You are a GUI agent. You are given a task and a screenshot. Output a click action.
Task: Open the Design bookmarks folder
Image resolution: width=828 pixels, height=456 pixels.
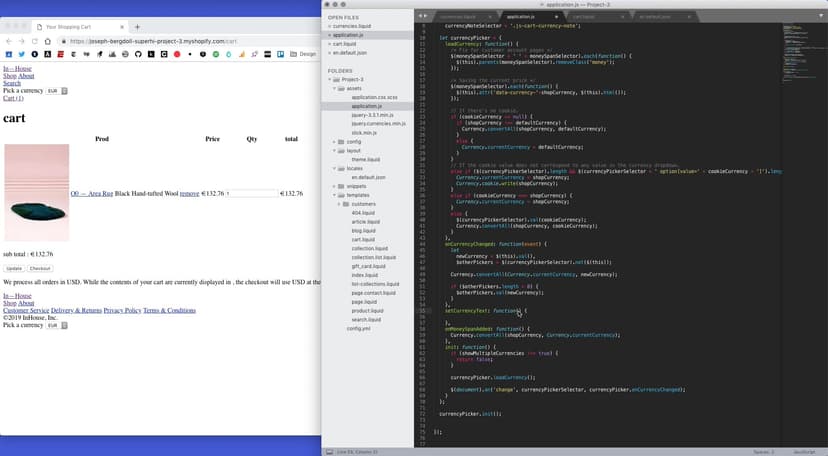(x=304, y=54)
